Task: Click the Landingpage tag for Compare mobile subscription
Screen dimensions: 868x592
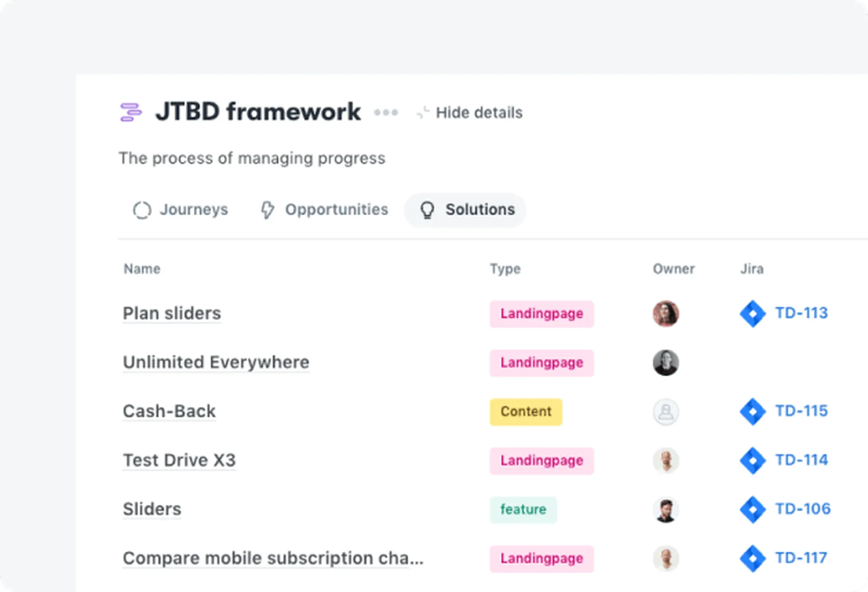Action: (542, 559)
